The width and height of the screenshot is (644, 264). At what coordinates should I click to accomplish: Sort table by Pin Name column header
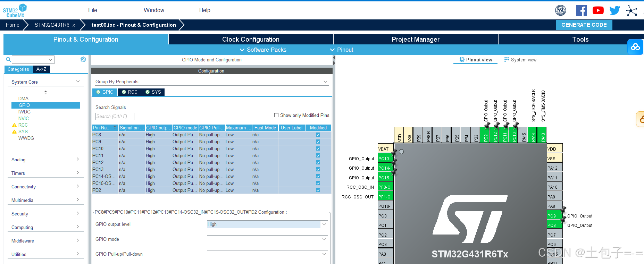click(x=105, y=128)
